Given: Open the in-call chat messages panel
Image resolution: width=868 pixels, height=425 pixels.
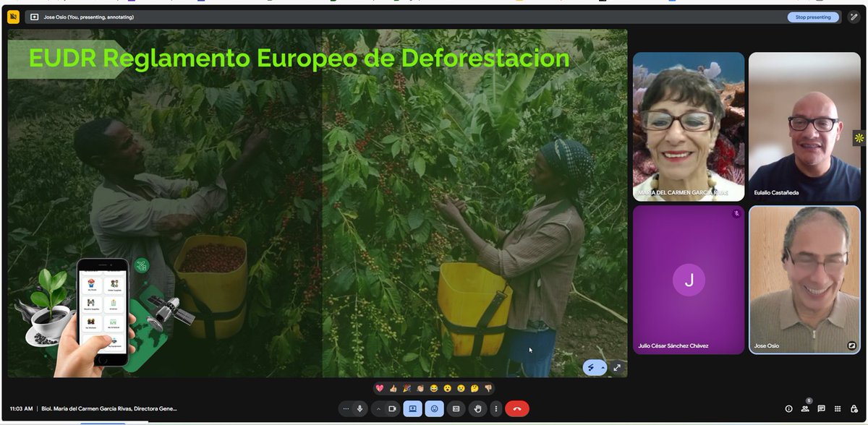Looking at the screenshot, I should (821, 408).
